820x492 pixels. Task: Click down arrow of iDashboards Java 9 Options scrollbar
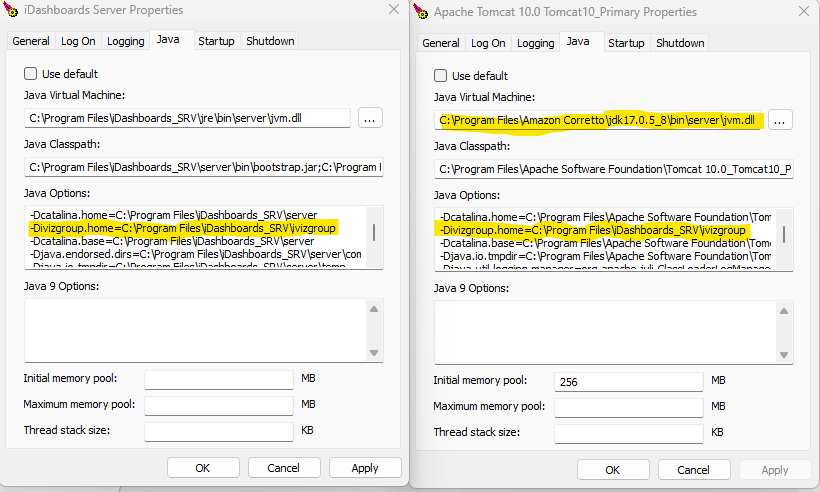374,353
